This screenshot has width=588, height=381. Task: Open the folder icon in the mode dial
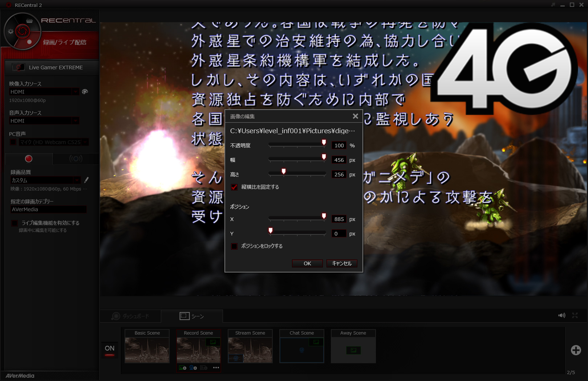tap(29, 21)
